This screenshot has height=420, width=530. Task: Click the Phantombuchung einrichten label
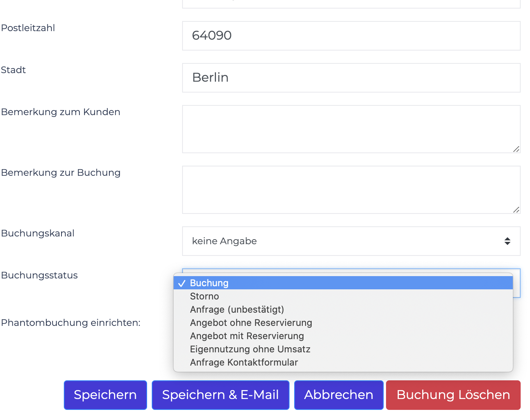71,323
